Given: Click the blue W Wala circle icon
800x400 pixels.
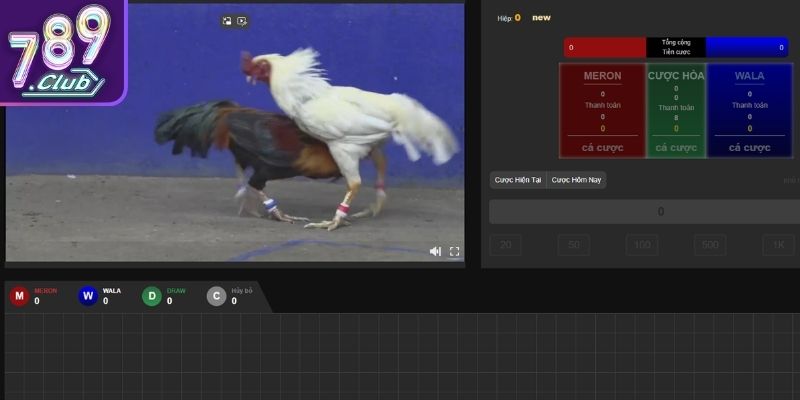Looking at the screenshot, I should coord(88,296).
